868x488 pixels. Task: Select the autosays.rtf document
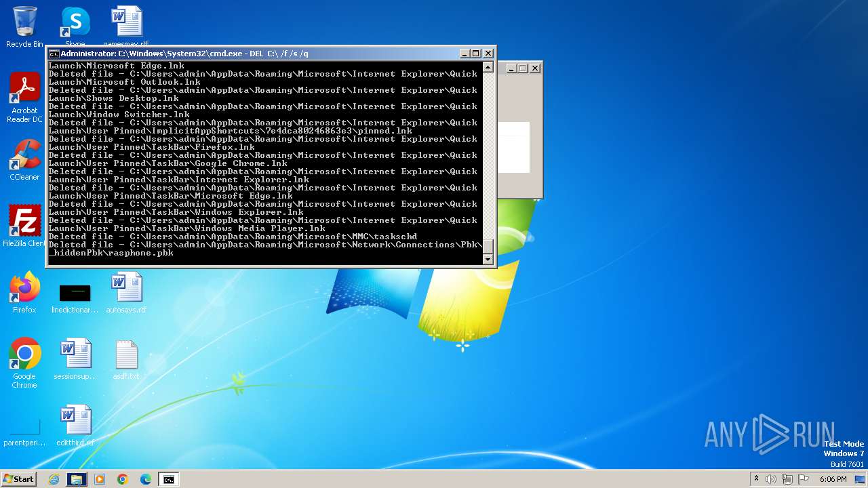pyautogui.click(x=126, y=293)
